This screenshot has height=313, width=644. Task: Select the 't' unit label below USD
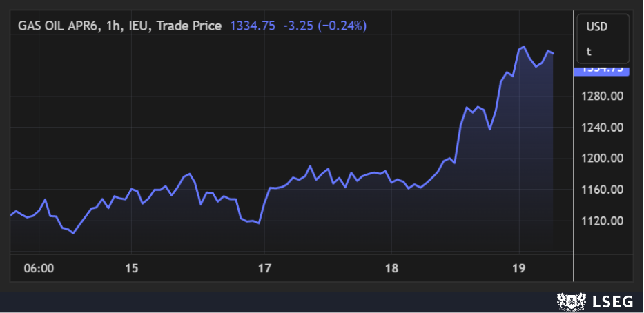[x=589, y=51]
